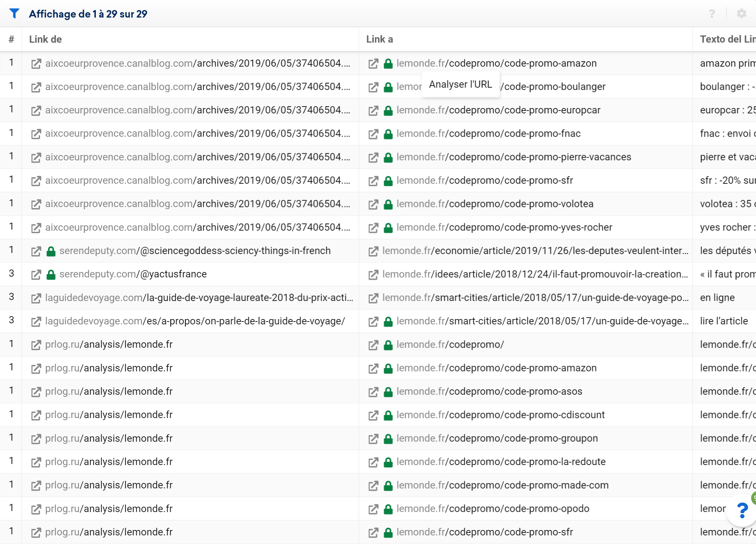Open link lemonde.fr/codepromo/code-promo-made-com
The width and height of the screenshot is (756, 544).
502,485
